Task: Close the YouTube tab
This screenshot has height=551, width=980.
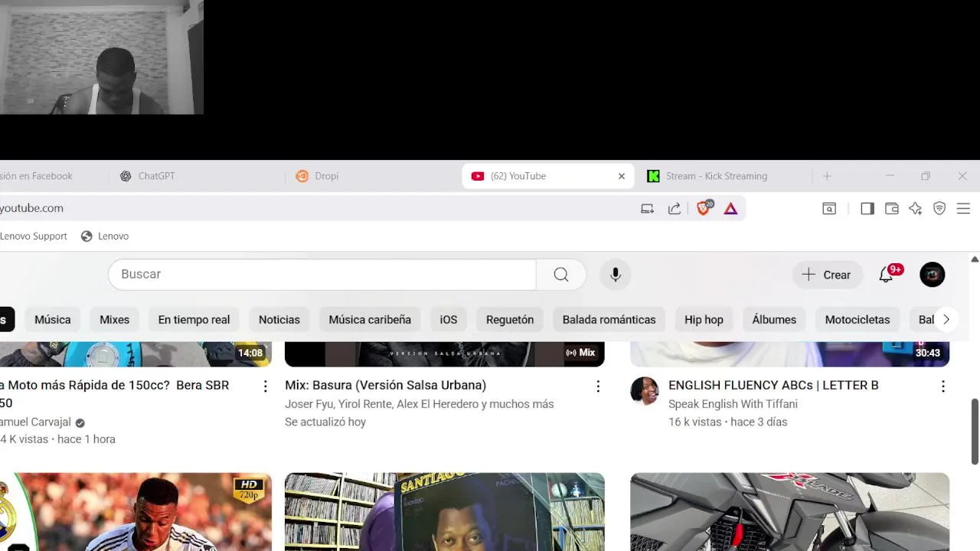Action: pyautogui.click(x=622, y=176)
